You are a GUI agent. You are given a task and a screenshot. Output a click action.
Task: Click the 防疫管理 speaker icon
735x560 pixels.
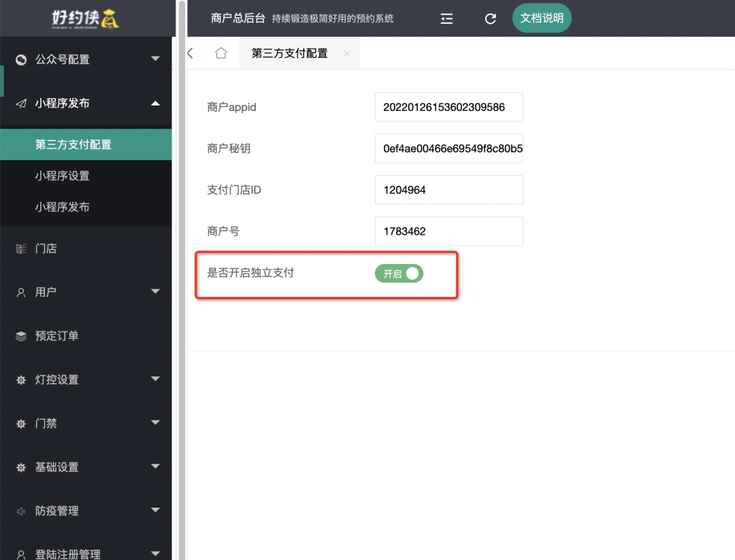pos(20,510)
